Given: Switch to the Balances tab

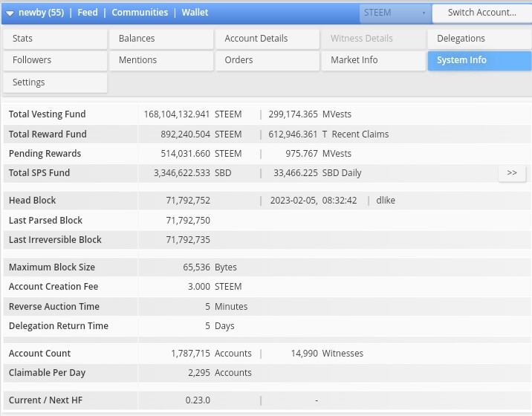Looking at the screenshot, I should [161, 39].
